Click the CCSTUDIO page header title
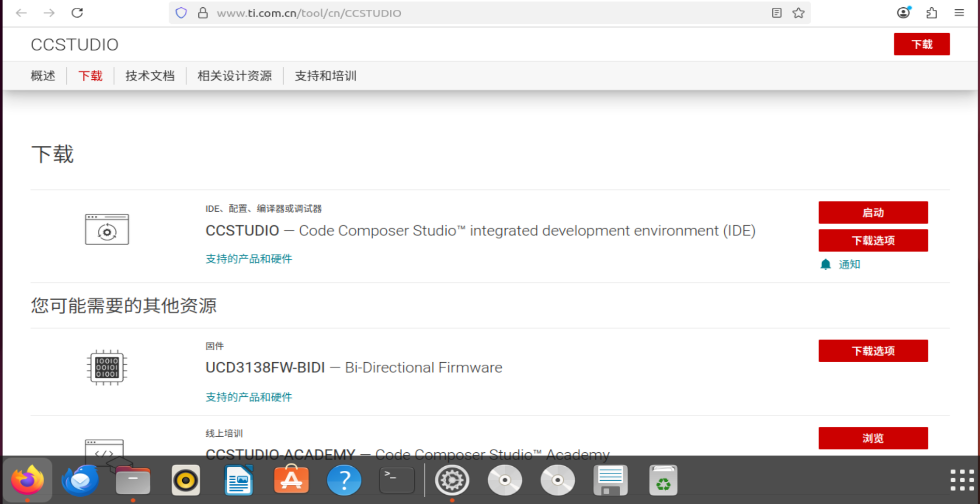980x504 pixels. click(75, 45)
